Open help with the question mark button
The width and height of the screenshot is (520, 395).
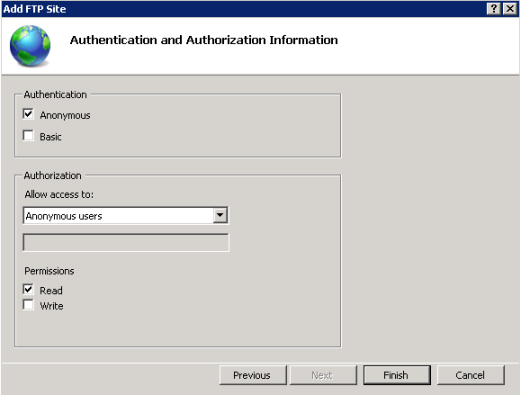tap(494, 9)
